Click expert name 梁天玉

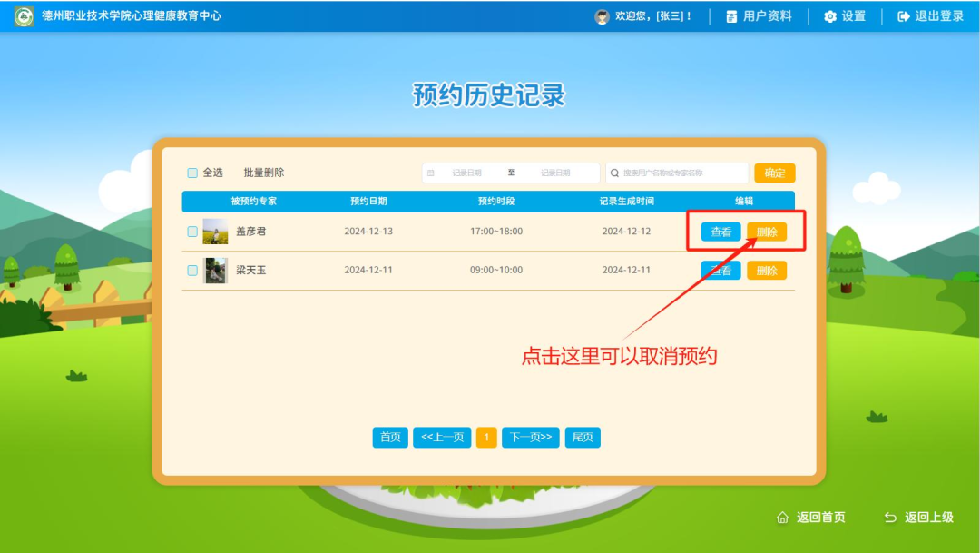251,271
